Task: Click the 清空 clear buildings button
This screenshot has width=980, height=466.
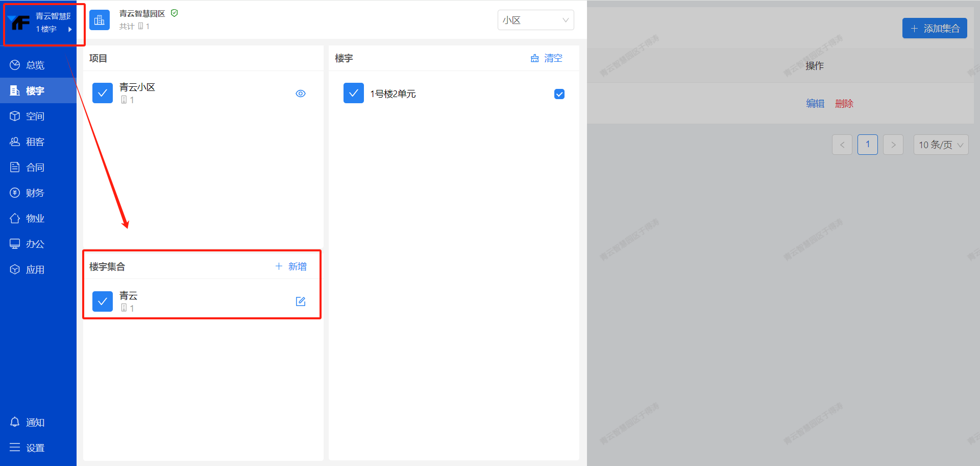Action: click(547, 58)
